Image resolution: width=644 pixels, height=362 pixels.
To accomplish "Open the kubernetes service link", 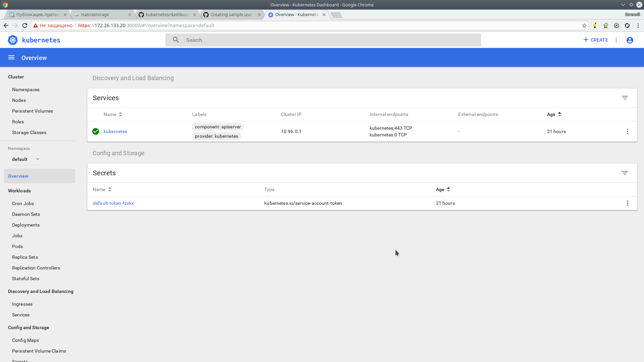I will point(115,131).
